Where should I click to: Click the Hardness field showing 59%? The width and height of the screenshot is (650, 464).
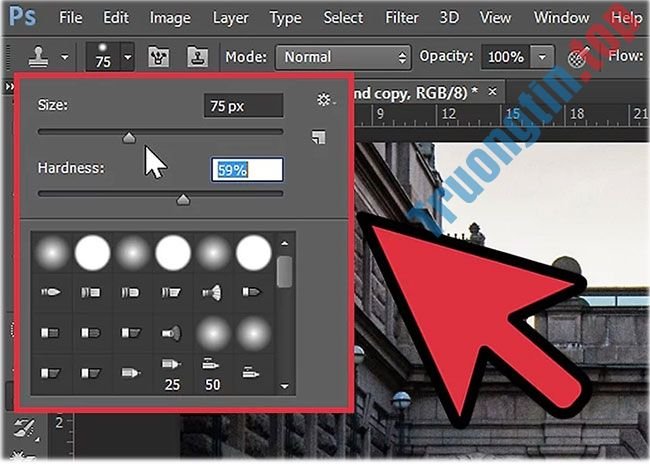[247, 169]
